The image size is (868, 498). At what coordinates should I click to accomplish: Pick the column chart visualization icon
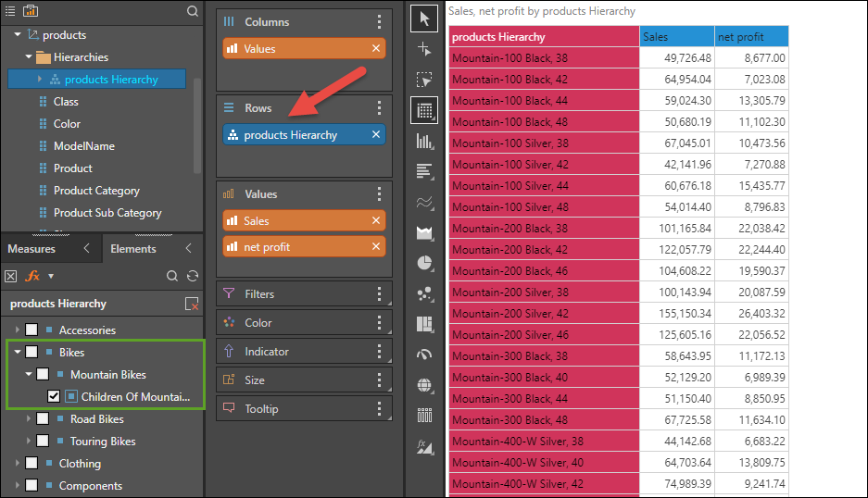[424, 141]
